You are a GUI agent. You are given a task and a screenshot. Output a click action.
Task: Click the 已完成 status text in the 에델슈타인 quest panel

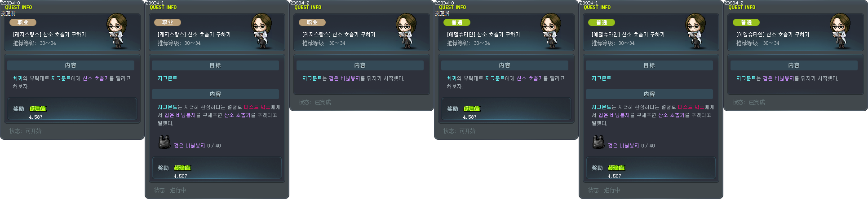757,103
